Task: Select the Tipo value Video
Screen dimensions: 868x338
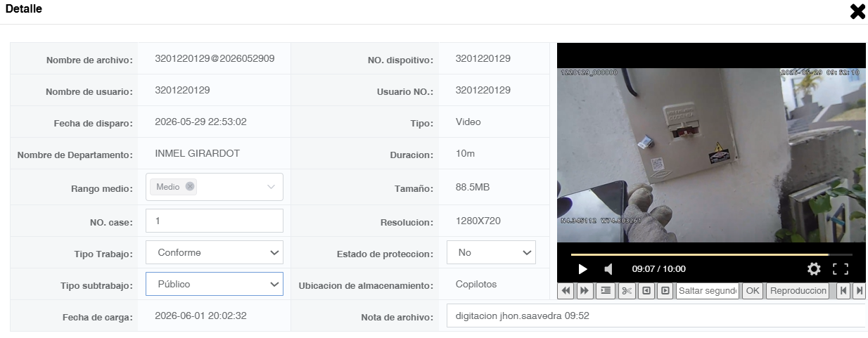Action: [x=468, y=122]
